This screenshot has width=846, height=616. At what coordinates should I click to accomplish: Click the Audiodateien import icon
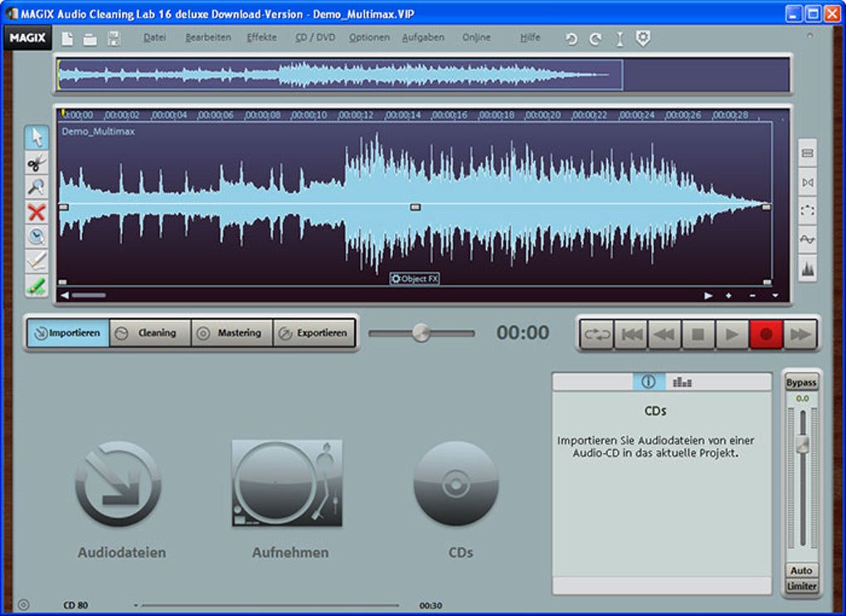coord(118,483)
